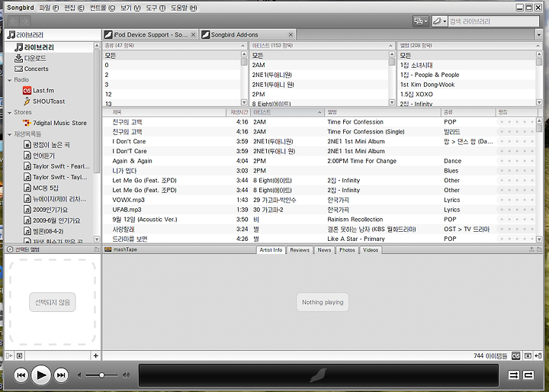
Task: Open 2009인기가요 playlist
Action: pyautogui.click(x=46, y=210)
